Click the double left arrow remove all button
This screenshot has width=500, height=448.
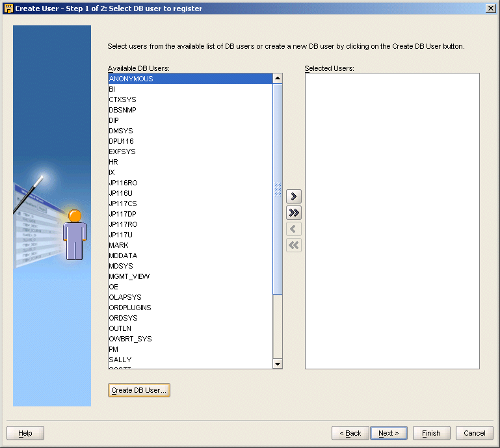click(294, 245)
